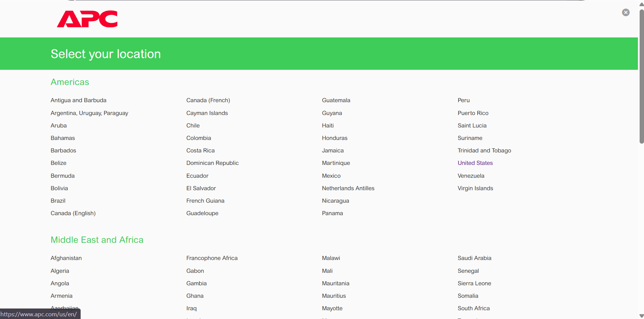Pick Armenia
This screenshot has width=644, height=319.
point(61,296)
